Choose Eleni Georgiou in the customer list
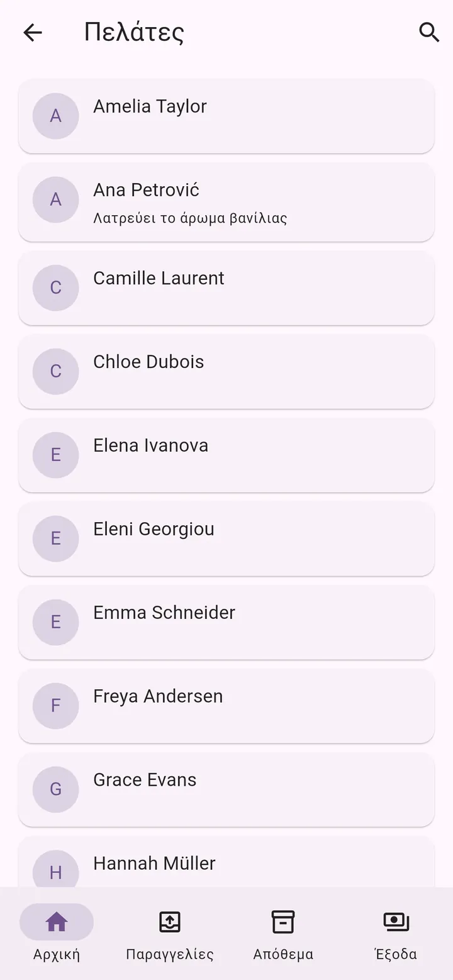The image size is (453, 980). point(226,538)
